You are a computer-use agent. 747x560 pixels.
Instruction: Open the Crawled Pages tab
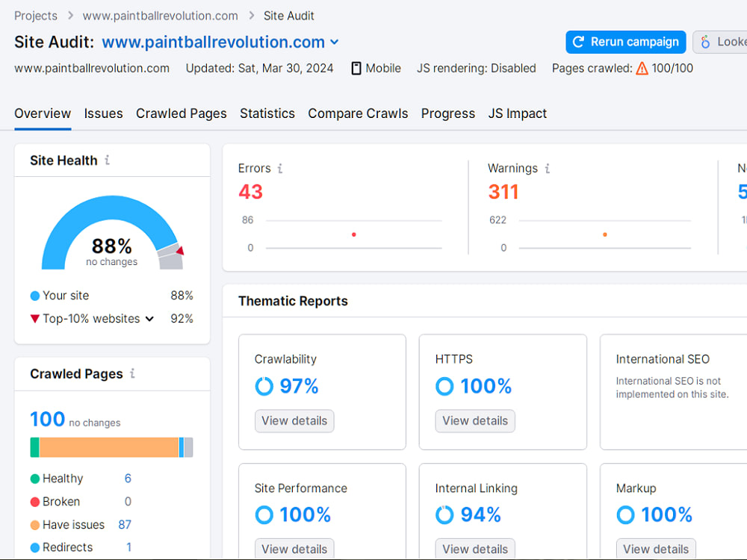coord(181,113)
